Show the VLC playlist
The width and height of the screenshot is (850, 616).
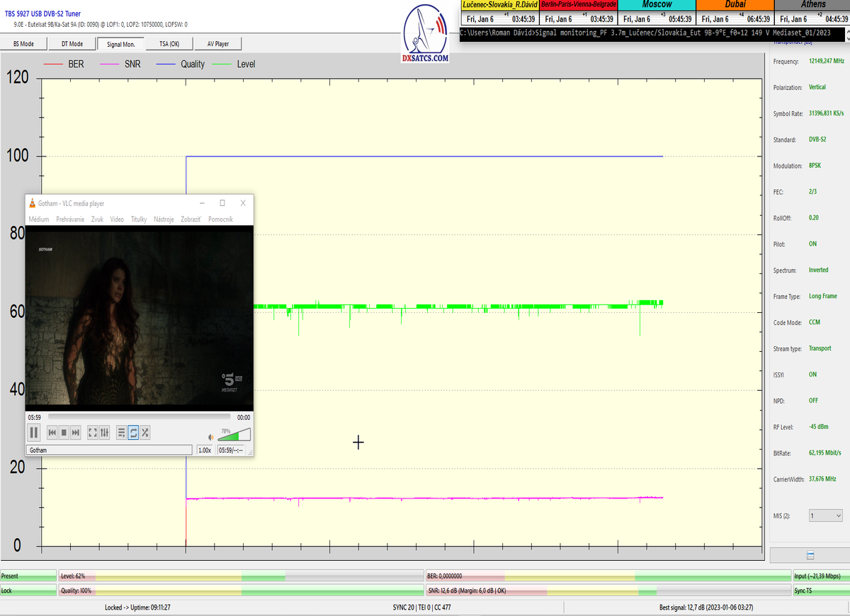(121, 432)
